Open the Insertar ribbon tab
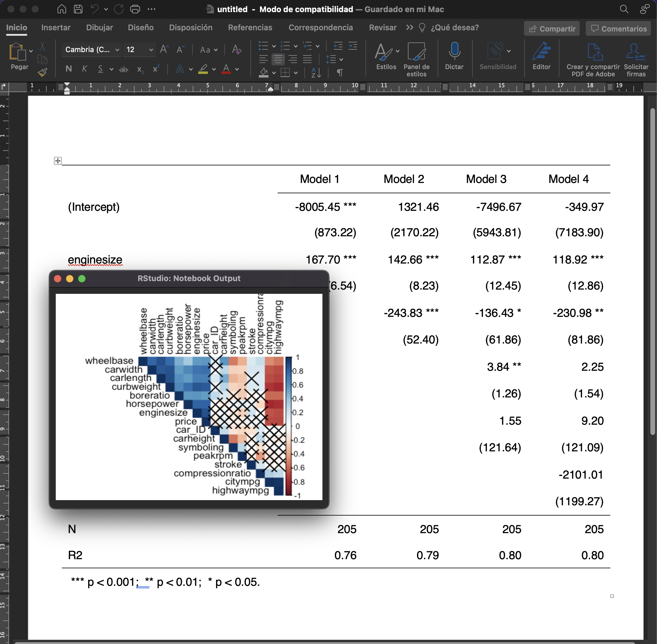 tap(56, 27)
